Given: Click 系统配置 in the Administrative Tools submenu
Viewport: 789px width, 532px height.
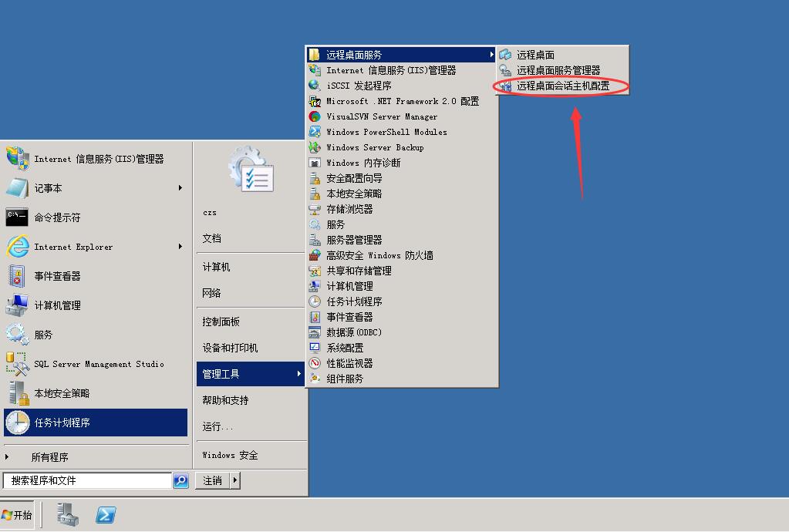Looking at the screenshot, I should pos(401,348).
